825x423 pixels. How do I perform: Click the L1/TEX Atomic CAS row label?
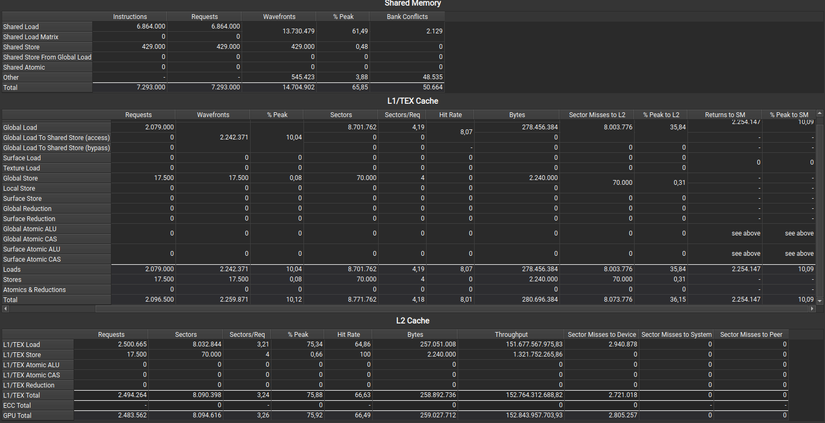pyautogui.click(x=38, y=375)
